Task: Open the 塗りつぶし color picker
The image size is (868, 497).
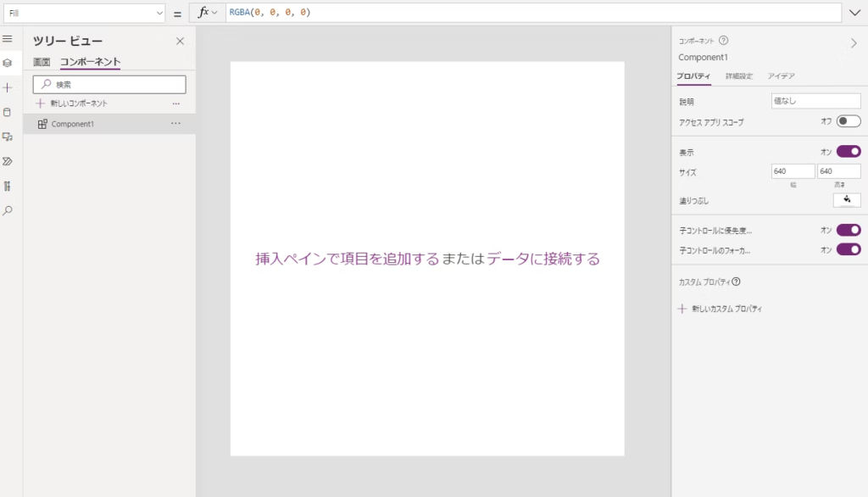Action: 847,200
